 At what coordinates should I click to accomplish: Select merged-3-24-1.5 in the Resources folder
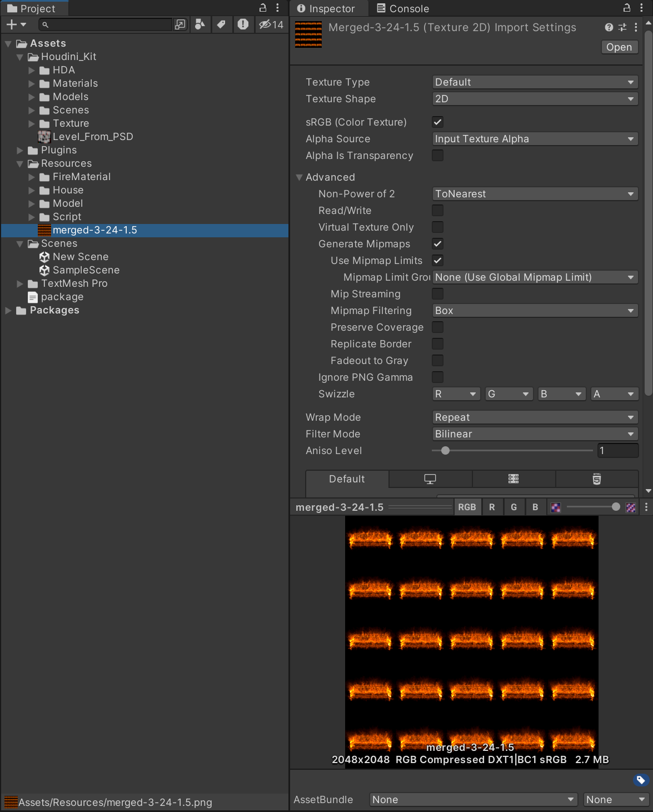point(95,230)
